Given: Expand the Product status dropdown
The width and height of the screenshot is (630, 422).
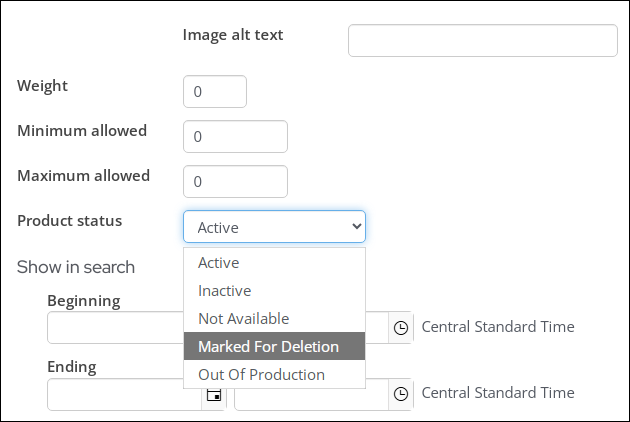Looking at the screenshot, I should point(274,227).
